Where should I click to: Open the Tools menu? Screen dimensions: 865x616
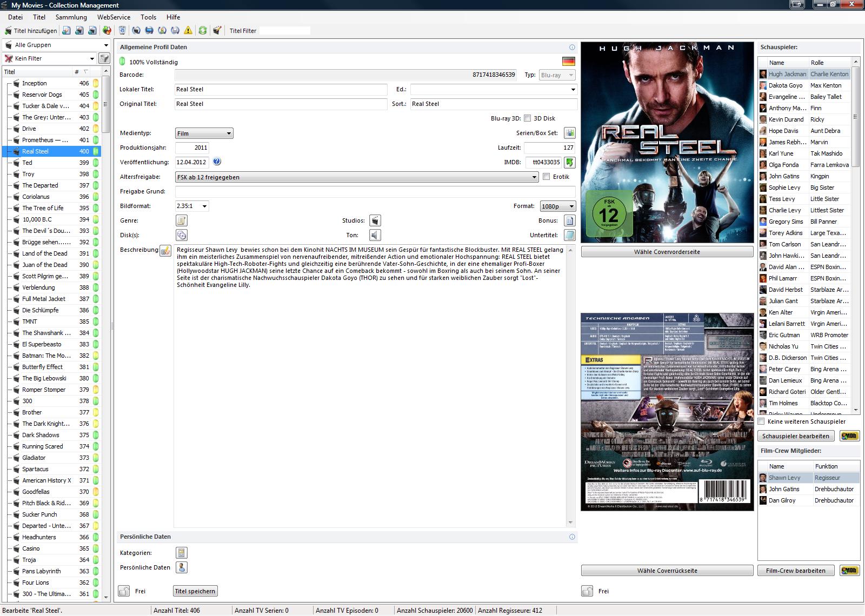point(148,17)
